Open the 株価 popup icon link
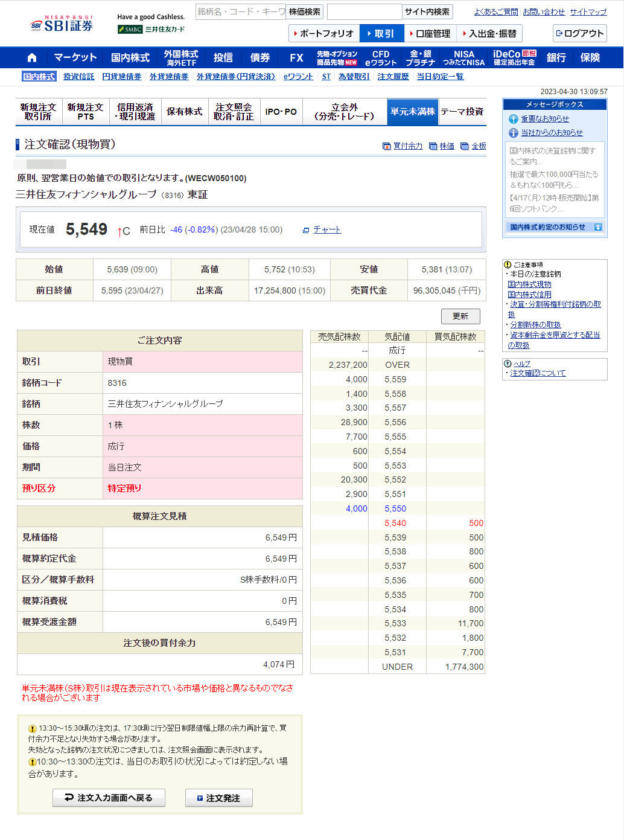The image size is (624, 840). click(x=442, y=146)
